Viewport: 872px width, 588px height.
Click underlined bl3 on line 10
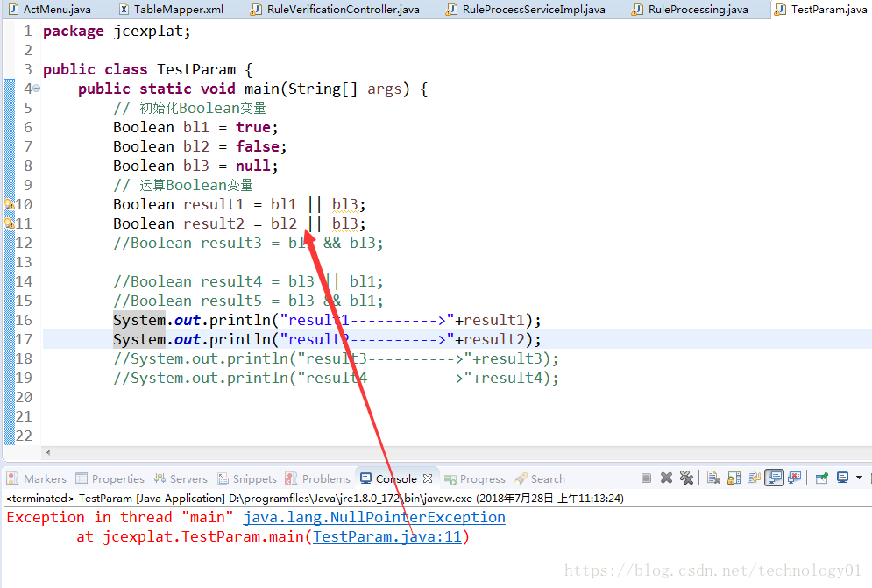tap(344, 205)
